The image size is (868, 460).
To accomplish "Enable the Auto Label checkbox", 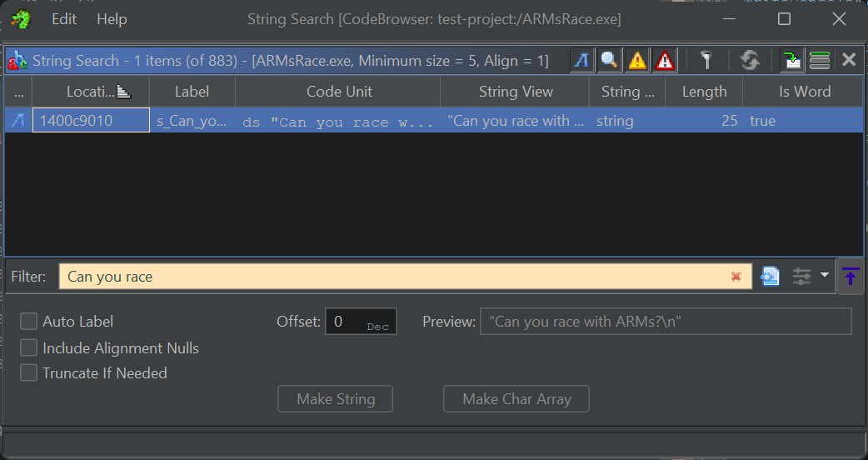I will tap(29, 322).
